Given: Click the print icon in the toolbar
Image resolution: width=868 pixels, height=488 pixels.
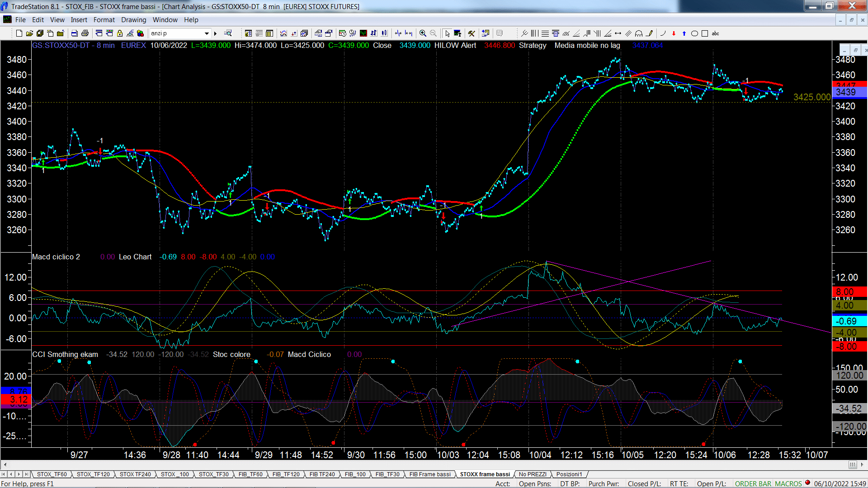Looking at the screenshot, I should click(85, 33).
